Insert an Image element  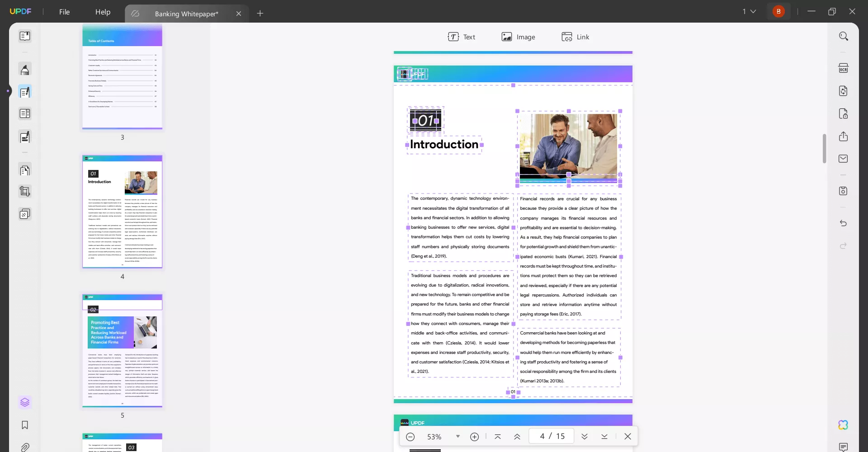click(518, 37)
